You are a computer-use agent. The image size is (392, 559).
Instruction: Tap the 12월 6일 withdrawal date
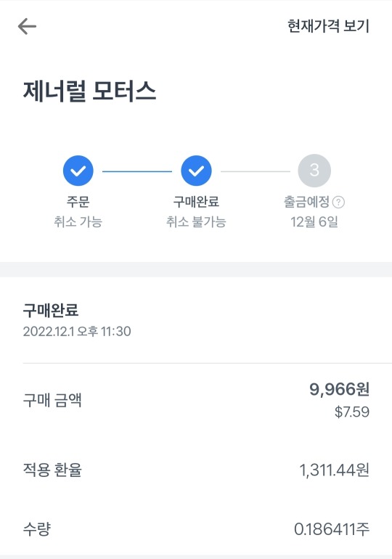[314, 221]
